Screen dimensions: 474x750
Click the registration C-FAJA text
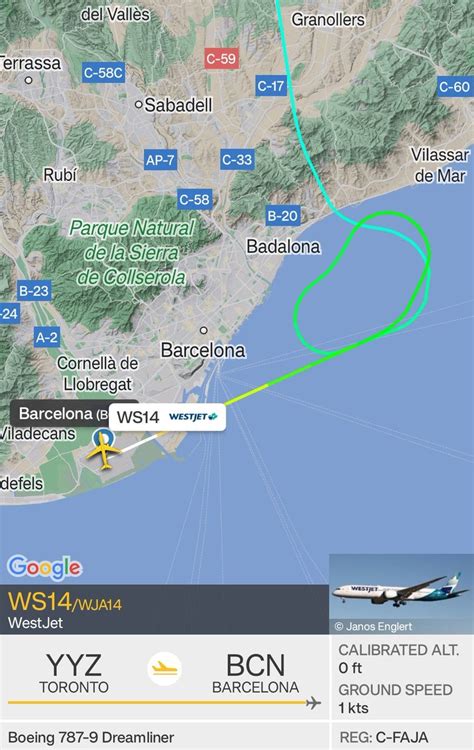click(384, 737)
